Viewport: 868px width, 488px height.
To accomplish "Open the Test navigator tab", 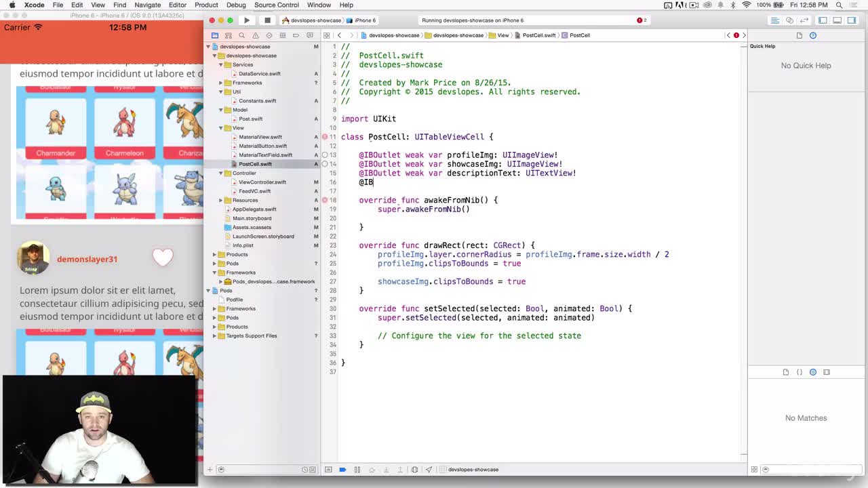I will (x=269, y=35).
